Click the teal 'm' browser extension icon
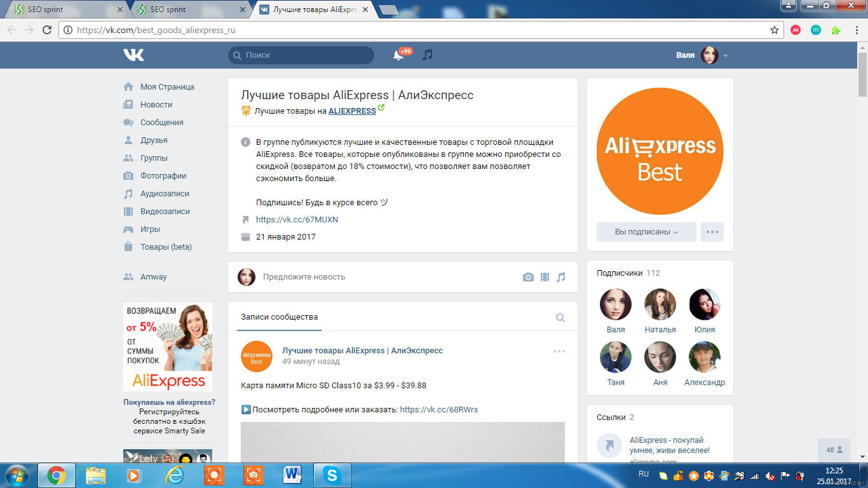Screen dimensions: 868x488 tap(816, 30)
